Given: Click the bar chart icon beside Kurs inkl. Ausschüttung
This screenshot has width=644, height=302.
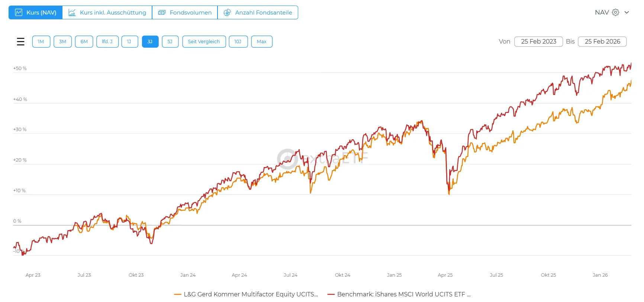Looking at the screenshot, I should (72, 13).
